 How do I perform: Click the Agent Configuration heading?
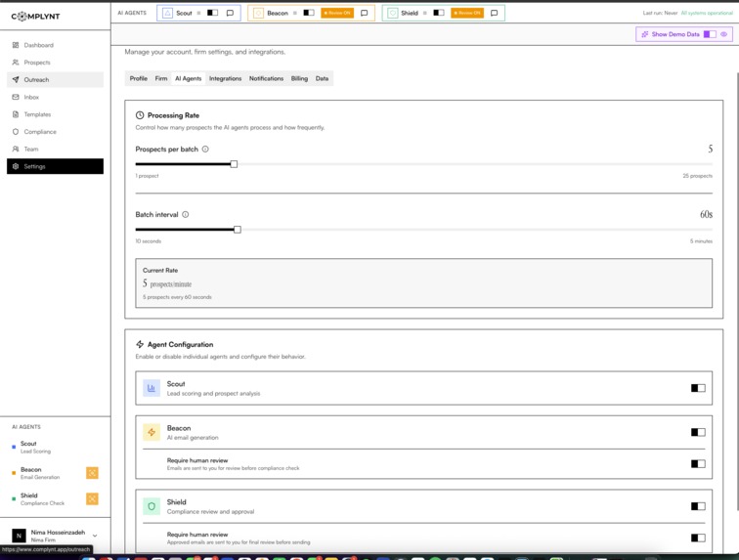[x=180, y=345]
